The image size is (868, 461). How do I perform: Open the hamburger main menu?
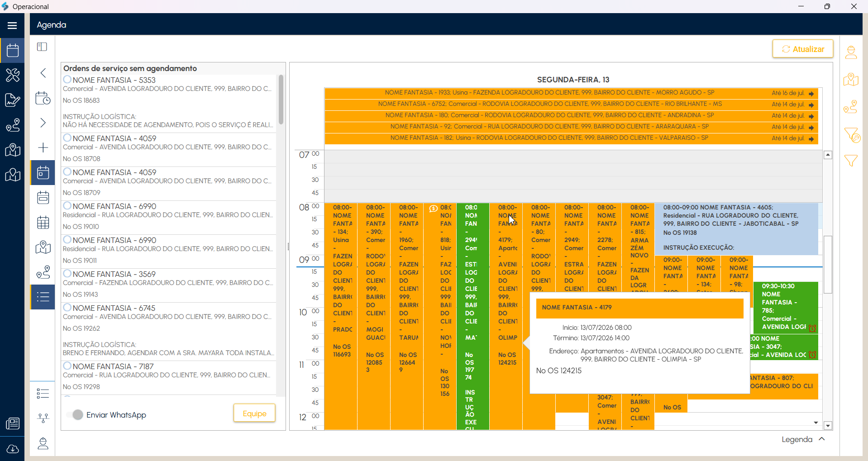[x=12, y=25]
